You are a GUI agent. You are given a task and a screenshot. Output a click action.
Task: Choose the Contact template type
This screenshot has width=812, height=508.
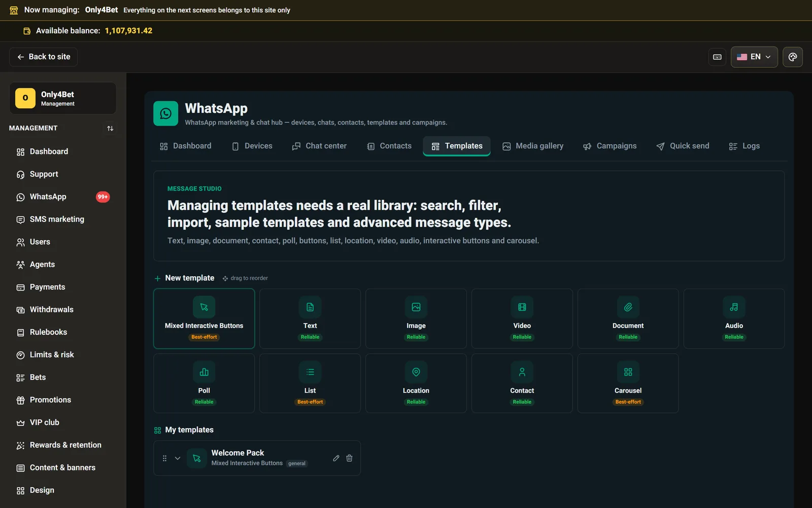click(x=522, y=384)
